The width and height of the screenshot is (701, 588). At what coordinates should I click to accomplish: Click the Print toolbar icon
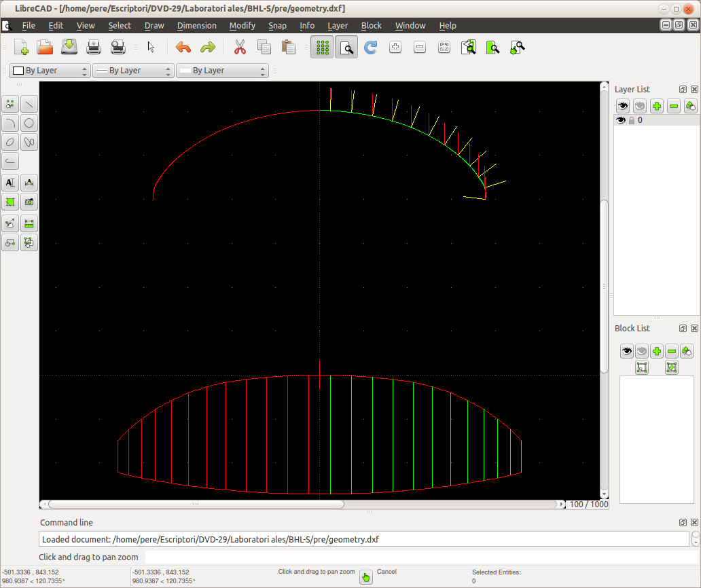pos(94,47)
